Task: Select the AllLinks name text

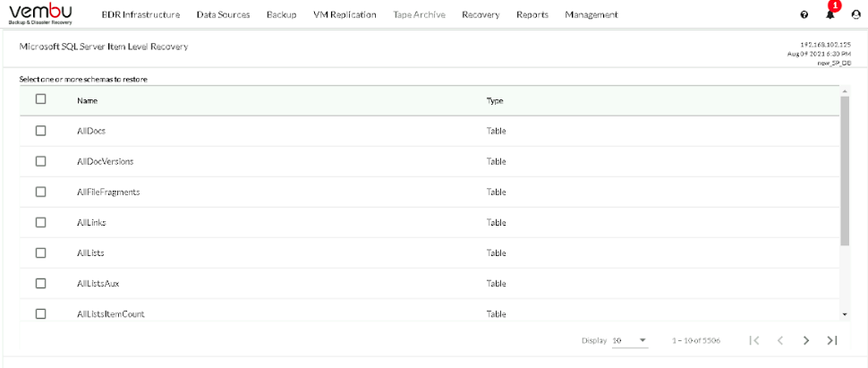Action: point(91,223)
